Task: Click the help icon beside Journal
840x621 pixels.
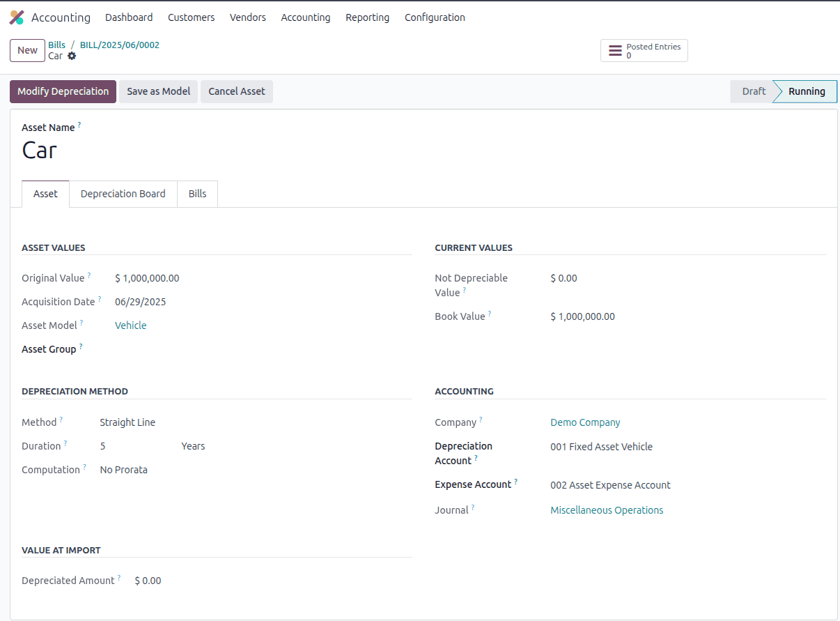Action: point(474,506)
